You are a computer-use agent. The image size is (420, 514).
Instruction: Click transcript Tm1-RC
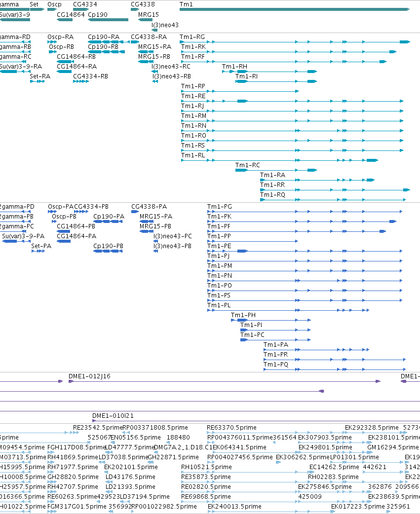pos(276,170)
